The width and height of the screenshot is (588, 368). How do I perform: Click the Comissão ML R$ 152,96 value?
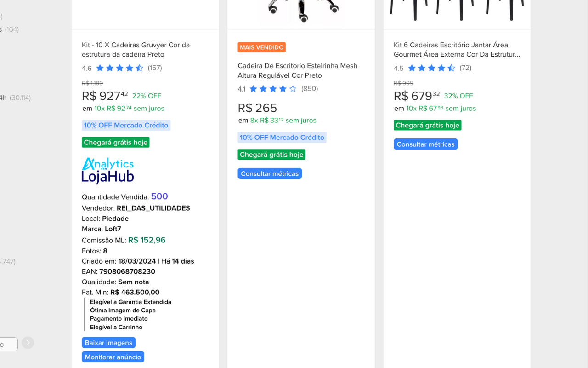coord(147,240)
